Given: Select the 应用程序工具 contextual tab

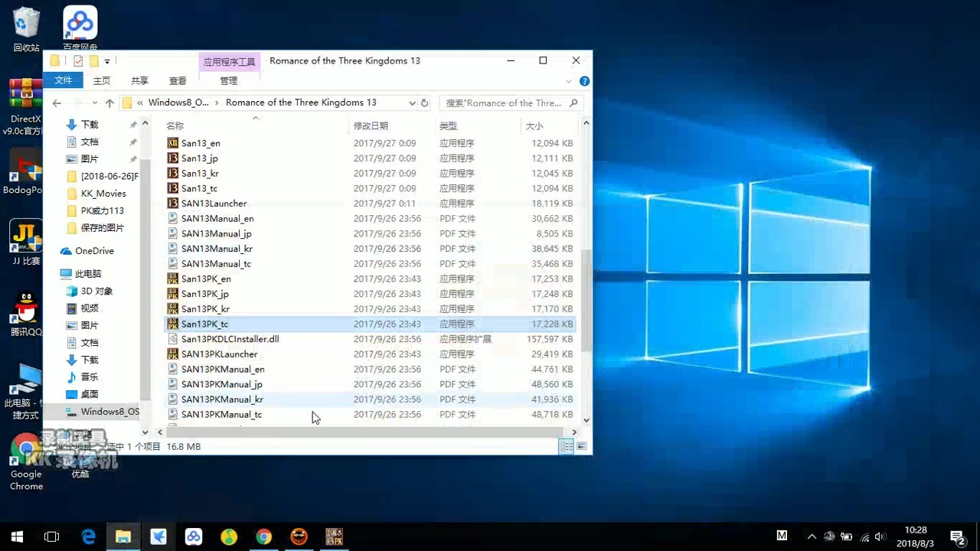Looking at the screenshot, I should pyautogui.click(x=229, y=62).
